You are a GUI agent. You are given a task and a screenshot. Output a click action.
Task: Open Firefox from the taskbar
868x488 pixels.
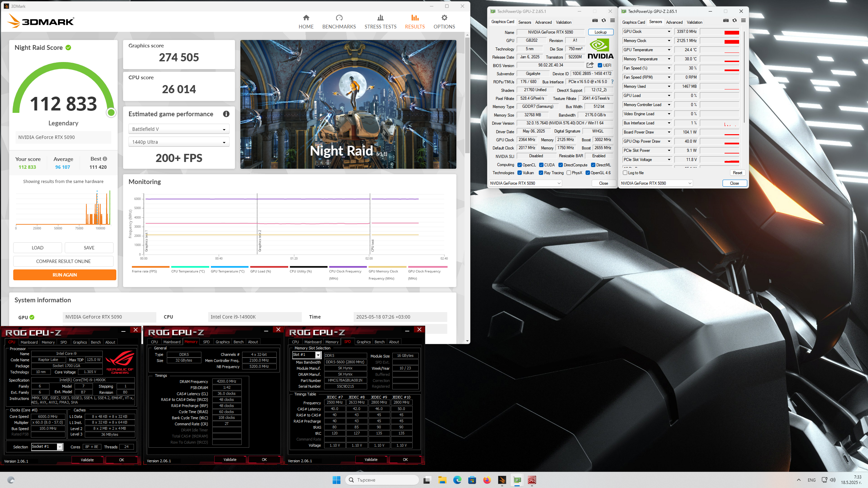[x=487, y=480]
